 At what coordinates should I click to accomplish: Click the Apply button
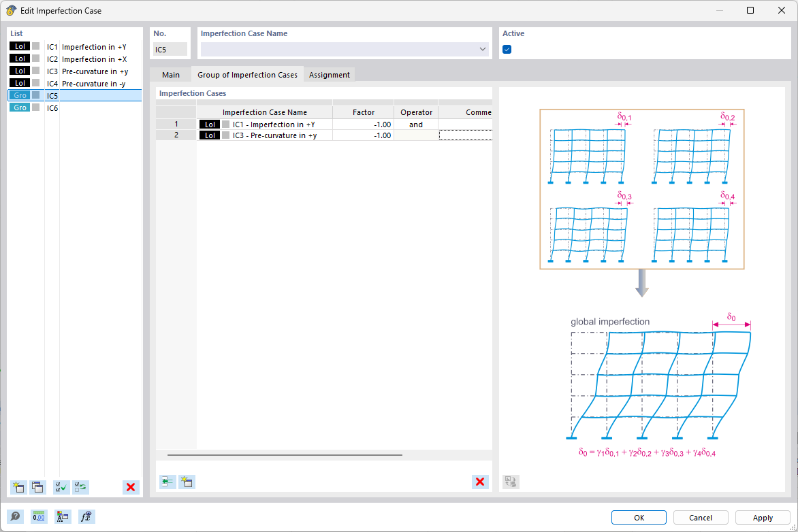763,517
